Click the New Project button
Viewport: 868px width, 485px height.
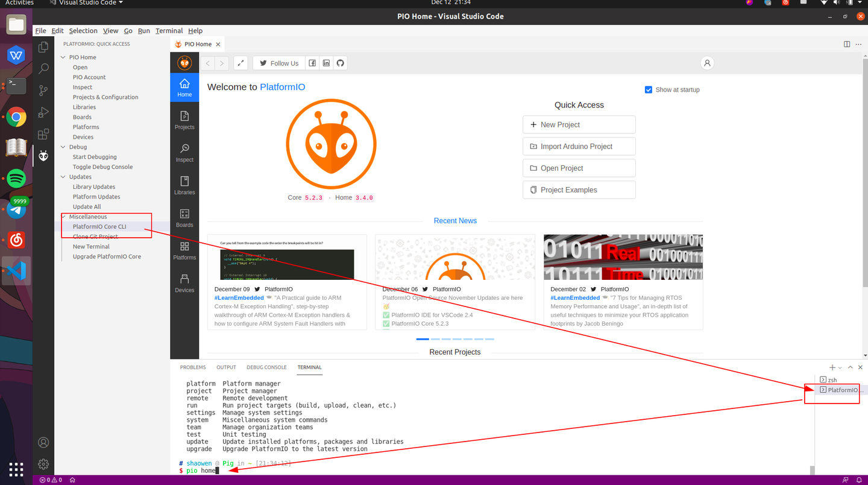579,125
